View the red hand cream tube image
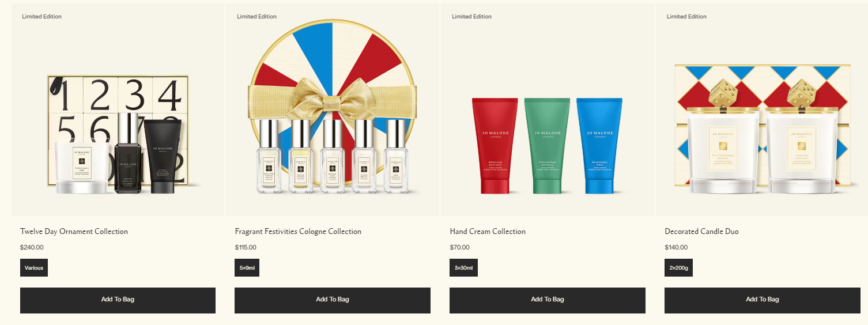 tap(495, 146)
